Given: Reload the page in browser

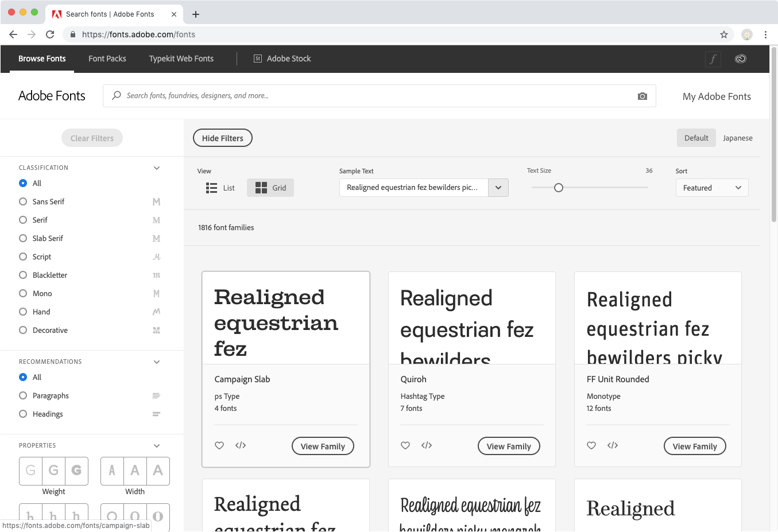Looking at the screenshot, I should tap(50, 34).
